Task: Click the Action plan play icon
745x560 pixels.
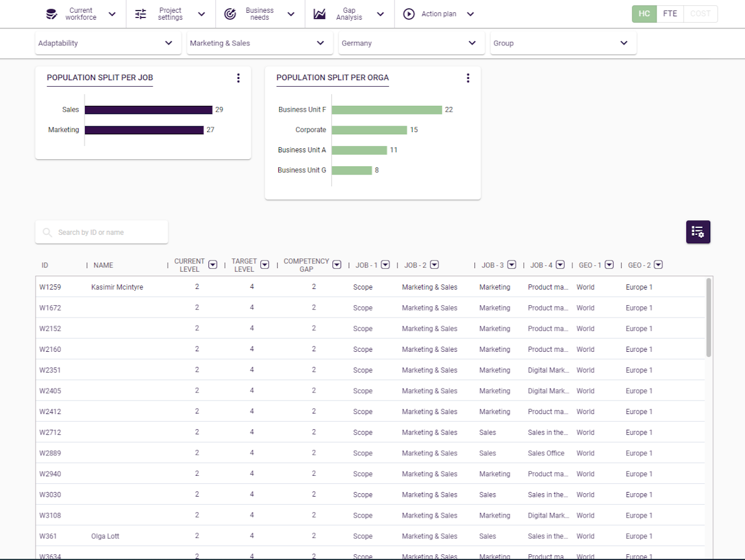Action: (x=409, y=14)
